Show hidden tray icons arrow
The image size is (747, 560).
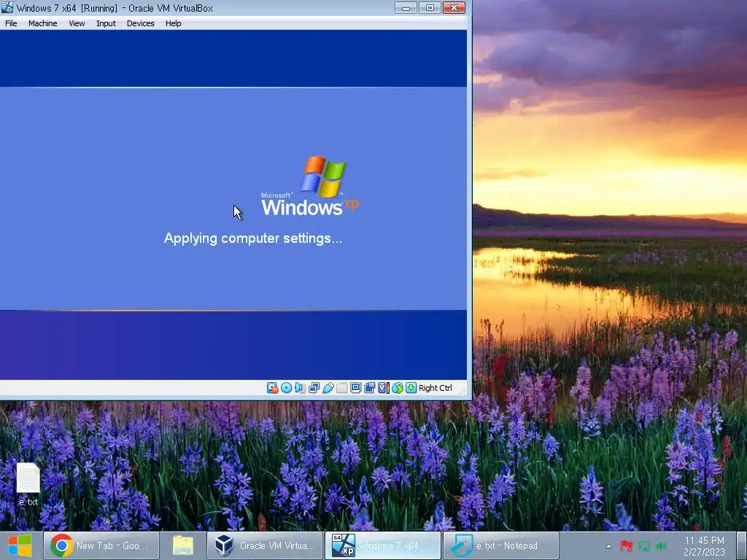[608, 546]
